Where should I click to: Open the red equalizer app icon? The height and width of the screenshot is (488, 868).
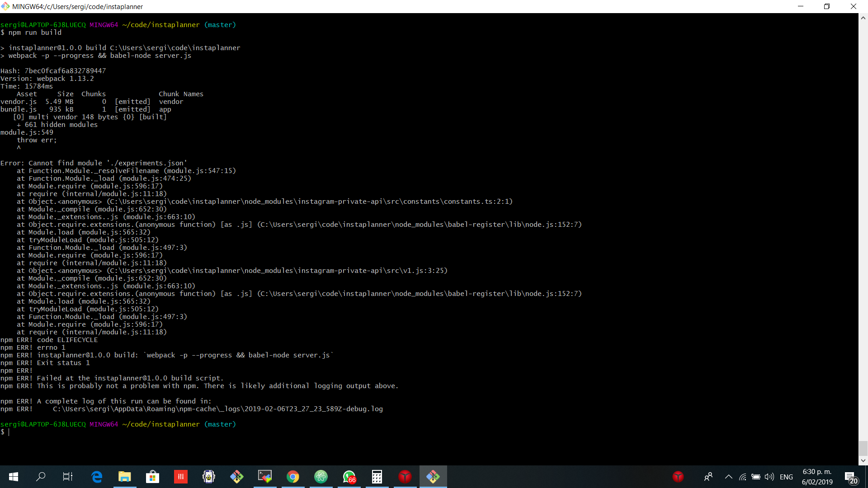tap(181, 477)
